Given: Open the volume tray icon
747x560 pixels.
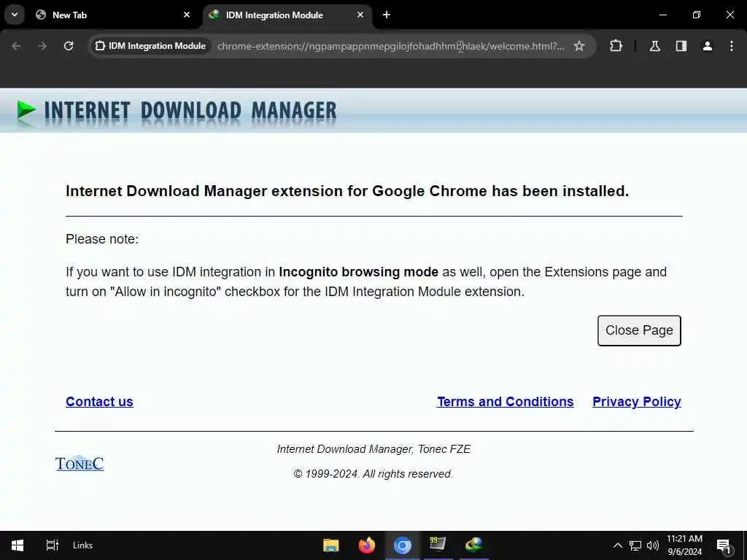Looking at the screenshot, I should (x=653, y=545).
